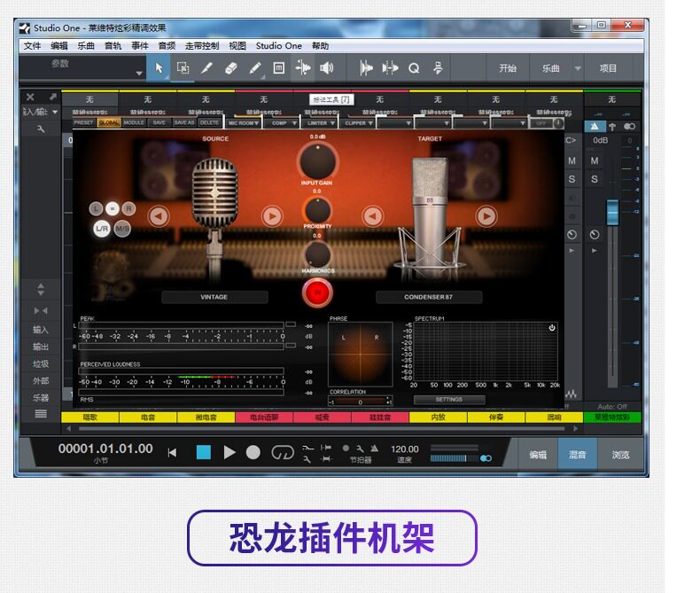700x593 pixels.
Task: Select the eraser tool
Action: point(230,68)
